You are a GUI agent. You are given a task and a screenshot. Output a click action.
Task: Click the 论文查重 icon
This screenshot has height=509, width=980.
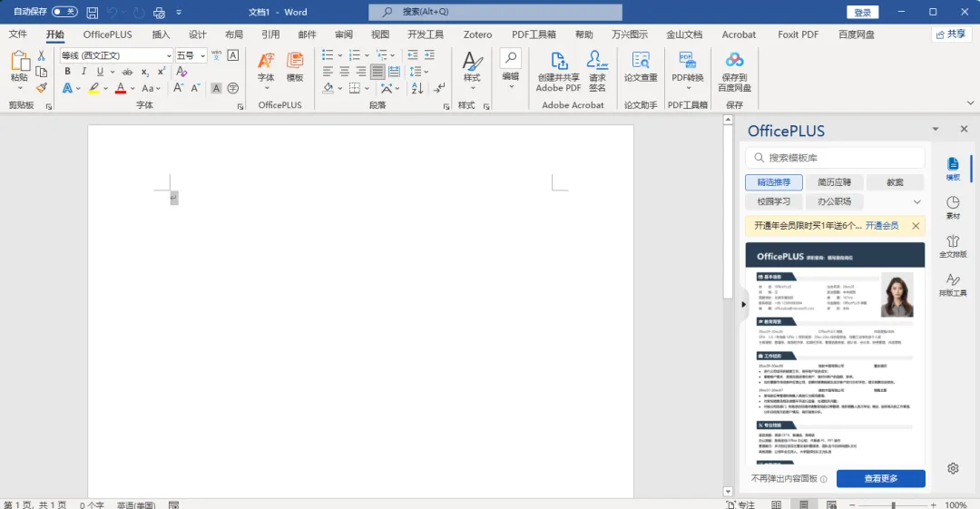(x=641, y=67)
